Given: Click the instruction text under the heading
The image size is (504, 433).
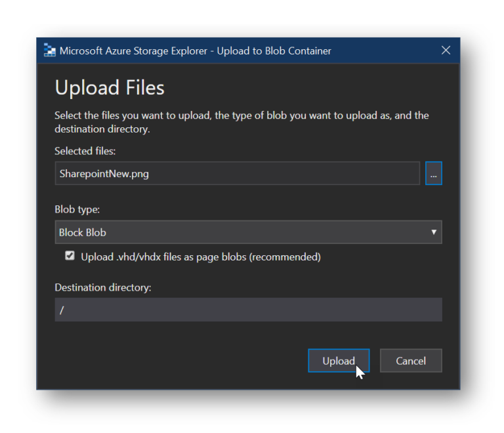Looking at the screenshot, I should (241, 122).
